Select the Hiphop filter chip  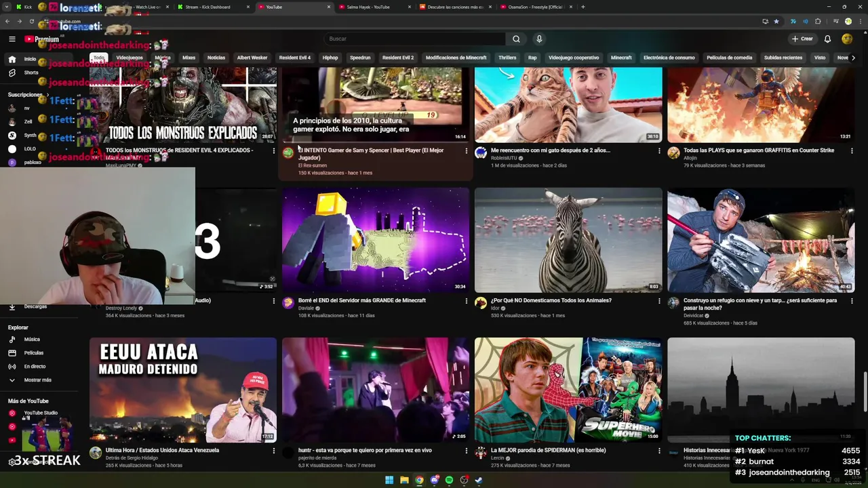point(330,58)
